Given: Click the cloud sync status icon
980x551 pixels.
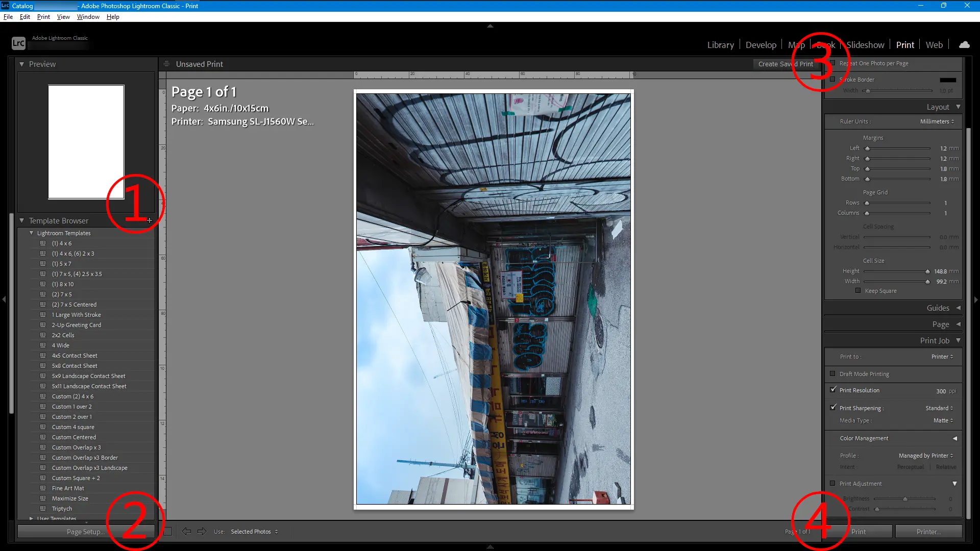Looking at the screenshot, I should tap(964, 45).
